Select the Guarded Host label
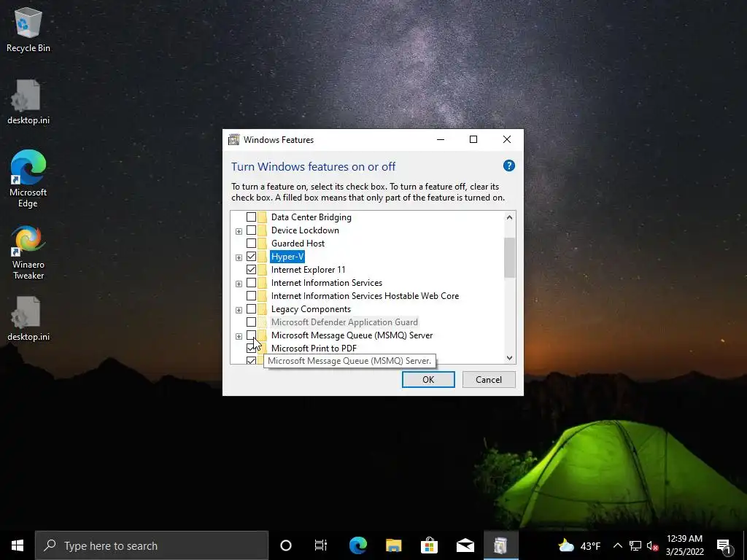The image size is (747, 560). click(298, 244)
